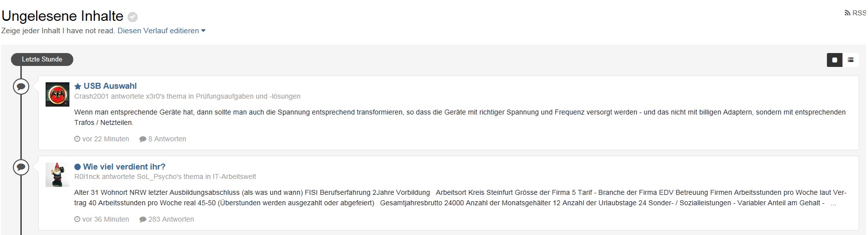Click the 8 Antworten comment icon
868x235 pixels.
[x=143, y=139]
